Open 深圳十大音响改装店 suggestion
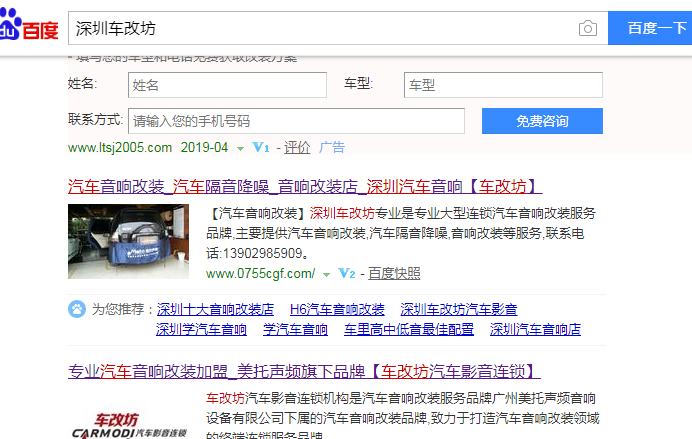692x439 pixels. click(215, 309)
